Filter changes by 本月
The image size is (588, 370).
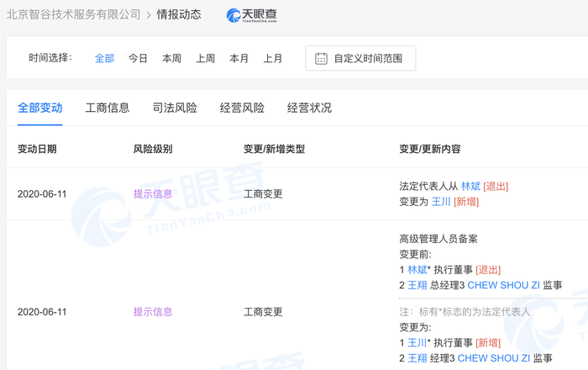(x=239, y=59)
